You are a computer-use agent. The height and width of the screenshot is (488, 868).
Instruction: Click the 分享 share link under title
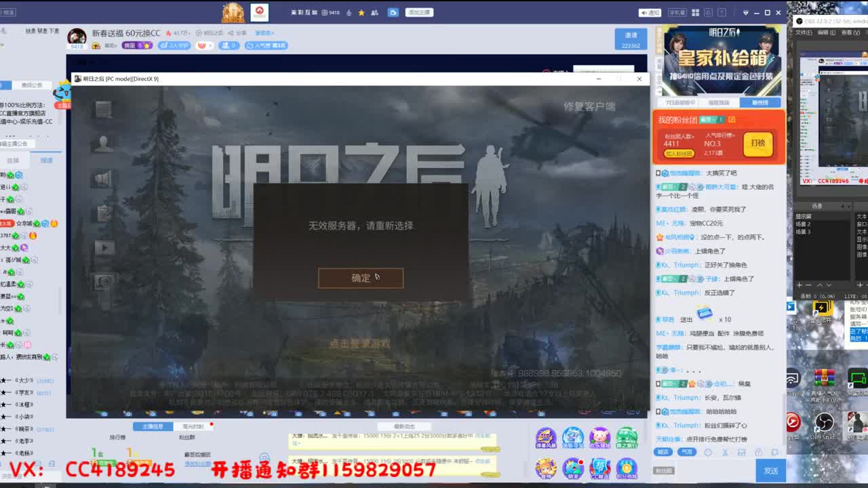[238, 33]
